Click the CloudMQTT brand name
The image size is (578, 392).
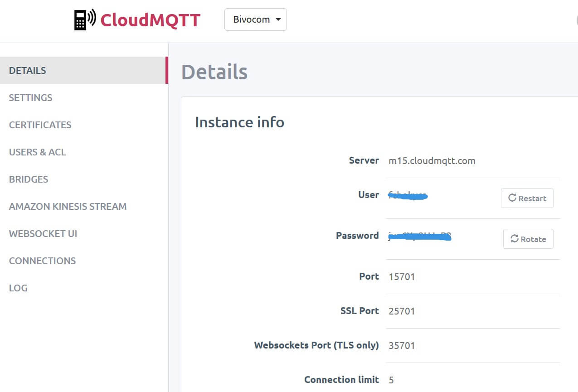(x=150, y=20)
